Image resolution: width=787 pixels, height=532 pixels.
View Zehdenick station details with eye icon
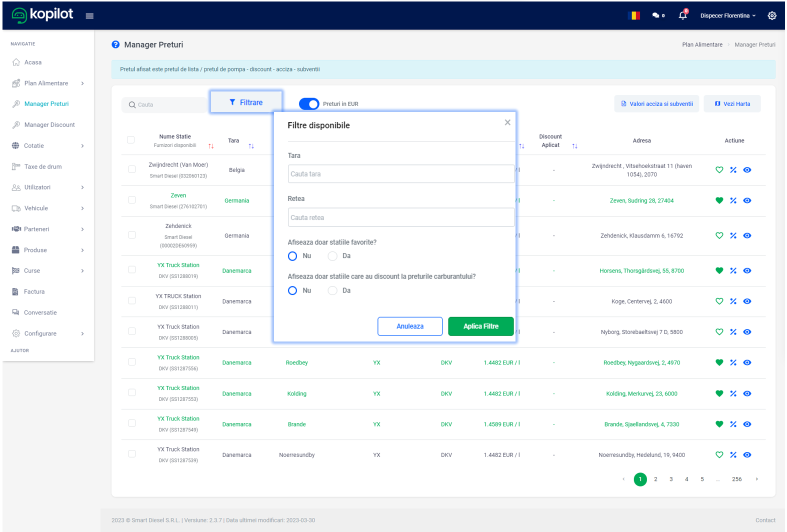tap(747, 235)
